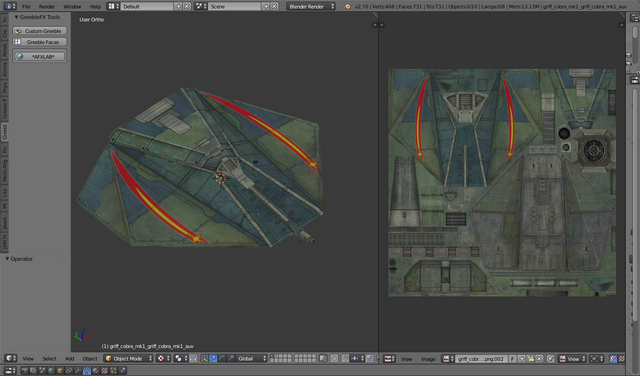Open the Global transform orientation dropdown
The height and width of the screenshot is (376, 640).
coord(251,358)
